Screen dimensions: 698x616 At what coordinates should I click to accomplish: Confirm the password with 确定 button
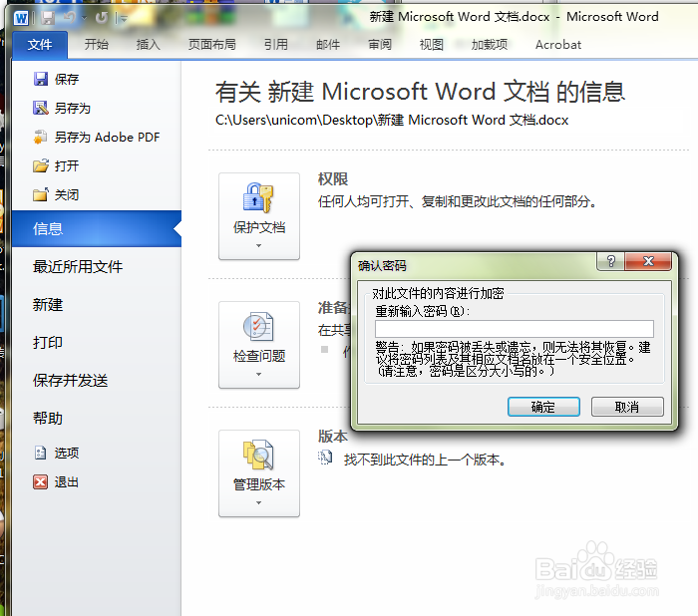(x=543, y=407)
